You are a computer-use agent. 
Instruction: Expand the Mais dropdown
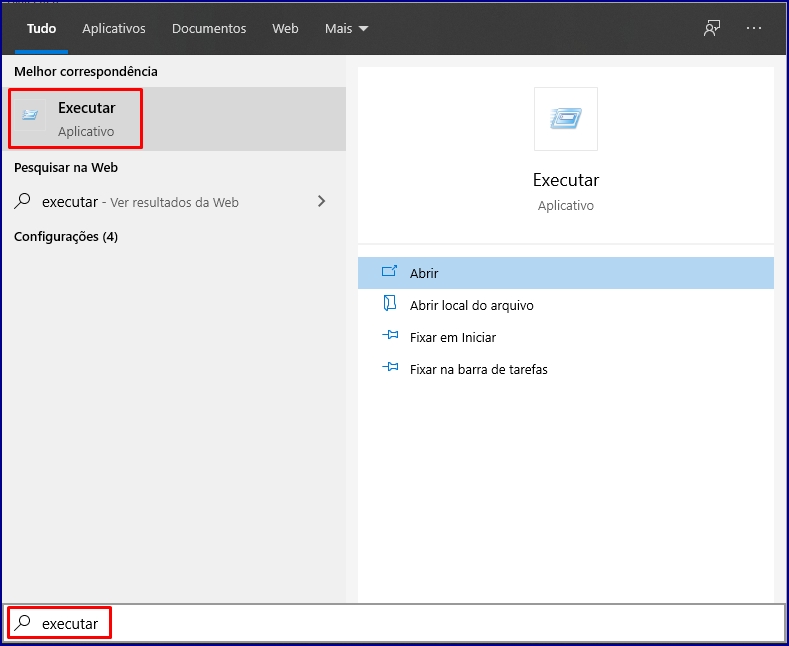point(346,29)
